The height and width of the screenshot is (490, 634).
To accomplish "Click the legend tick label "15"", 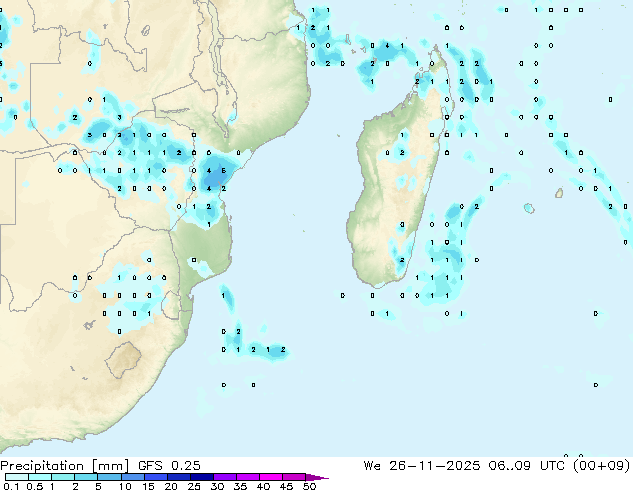I will tap(148, 486).
